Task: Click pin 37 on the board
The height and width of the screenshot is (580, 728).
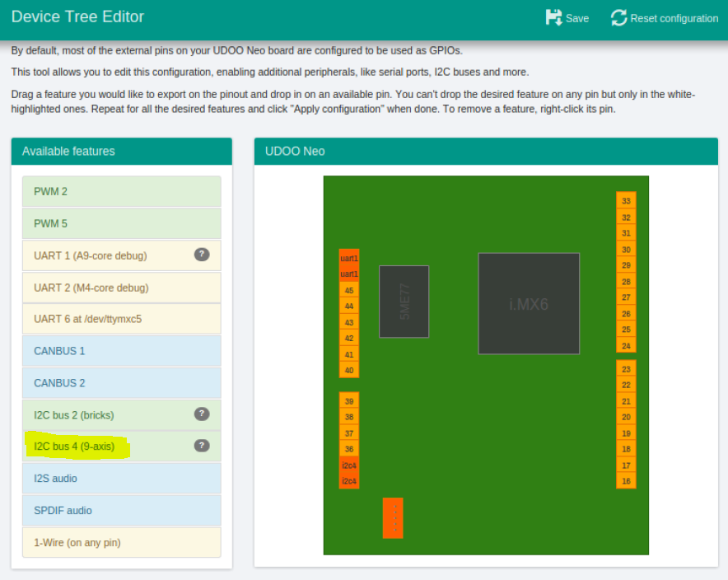Action: pyautogui.click(x=349, y=433)
